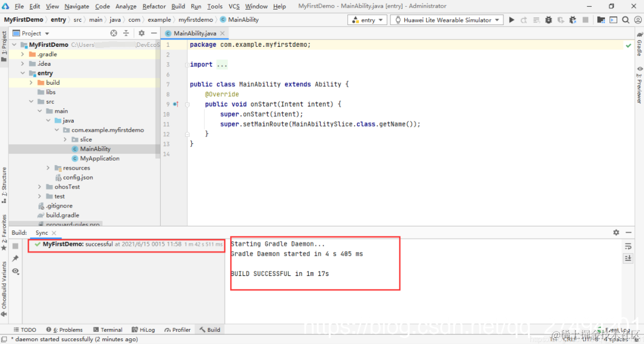Click the Search Everywhere magnifier
Image resolution: width=644 pixels, height=344 pixels.
(x=626, y=20)
